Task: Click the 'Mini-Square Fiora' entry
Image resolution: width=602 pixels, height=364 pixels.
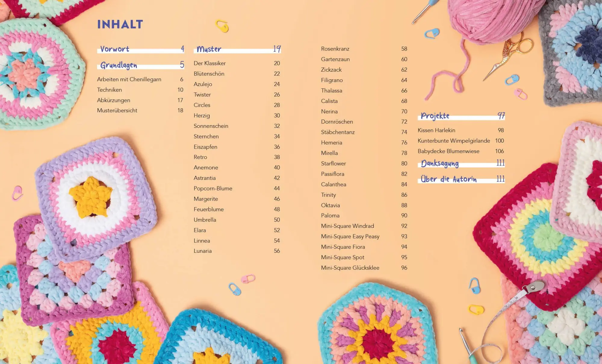Action: click(x=343, y=247)
